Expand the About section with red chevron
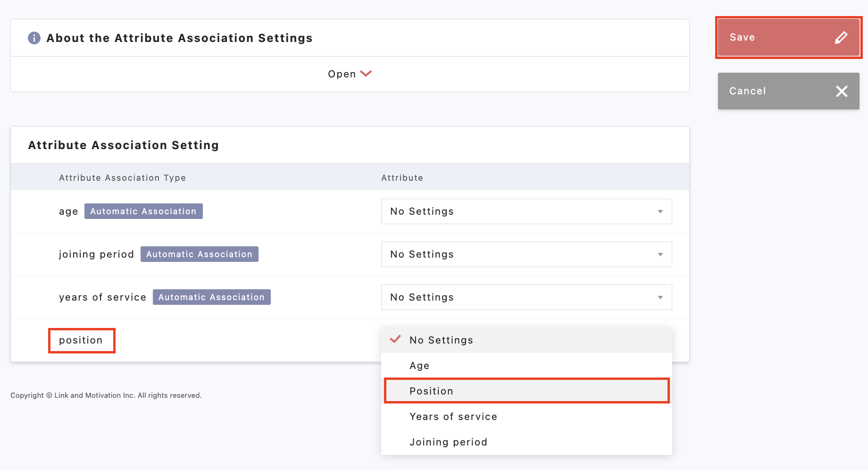Screen dimensions: 868x470 [366, 74]
